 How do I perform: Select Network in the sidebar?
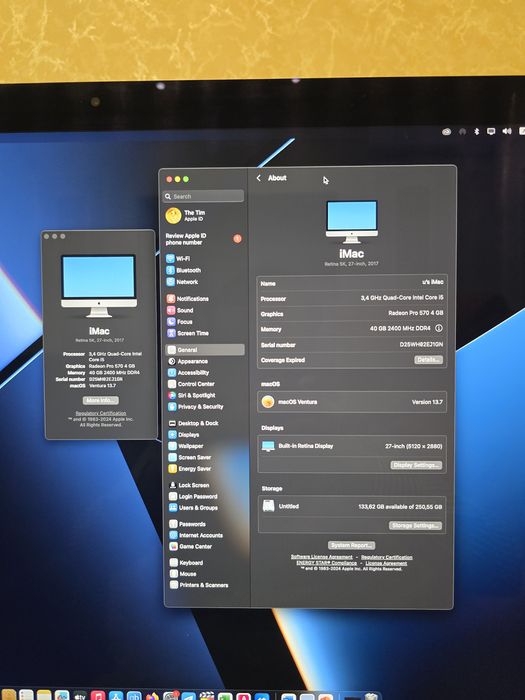click(182, 282)
